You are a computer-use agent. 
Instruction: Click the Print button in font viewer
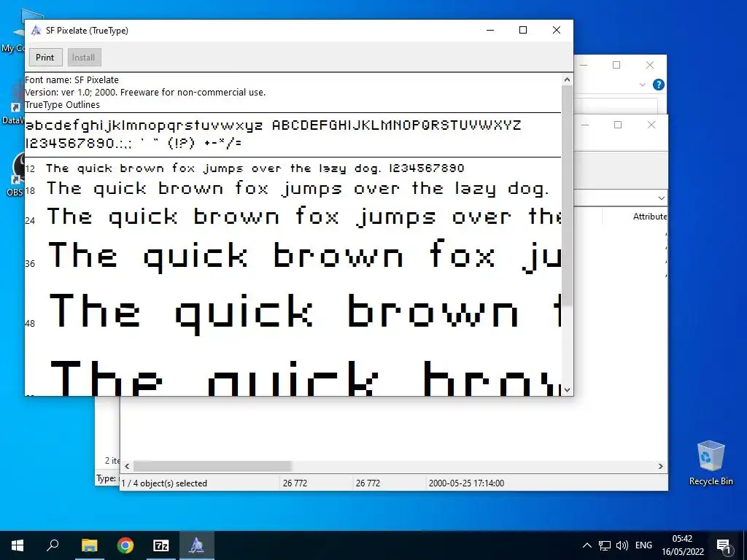tap(45, 57)
